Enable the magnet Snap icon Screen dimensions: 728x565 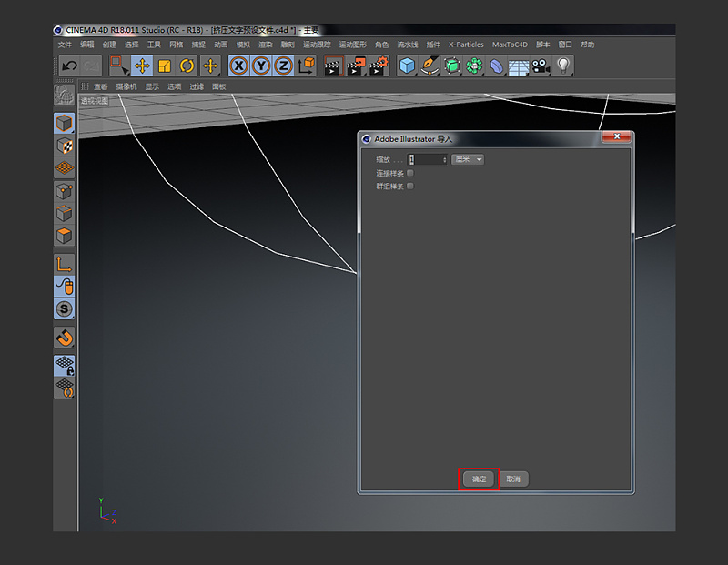[64, 338]
